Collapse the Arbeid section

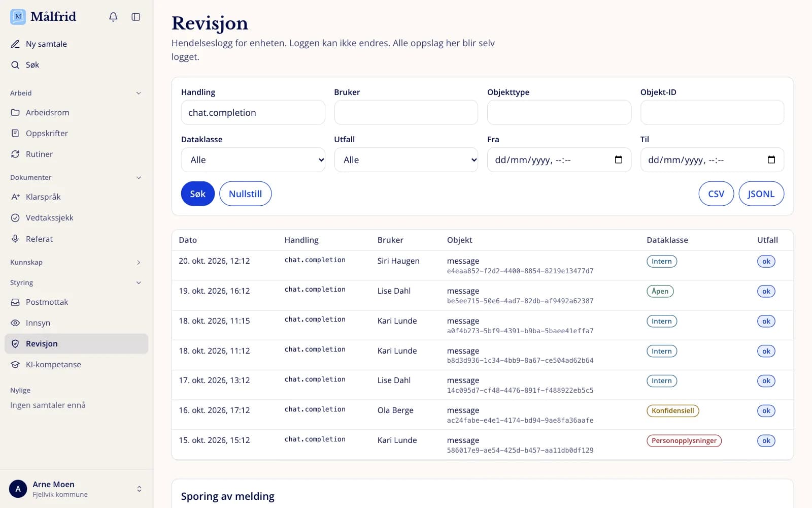point(76,93)
